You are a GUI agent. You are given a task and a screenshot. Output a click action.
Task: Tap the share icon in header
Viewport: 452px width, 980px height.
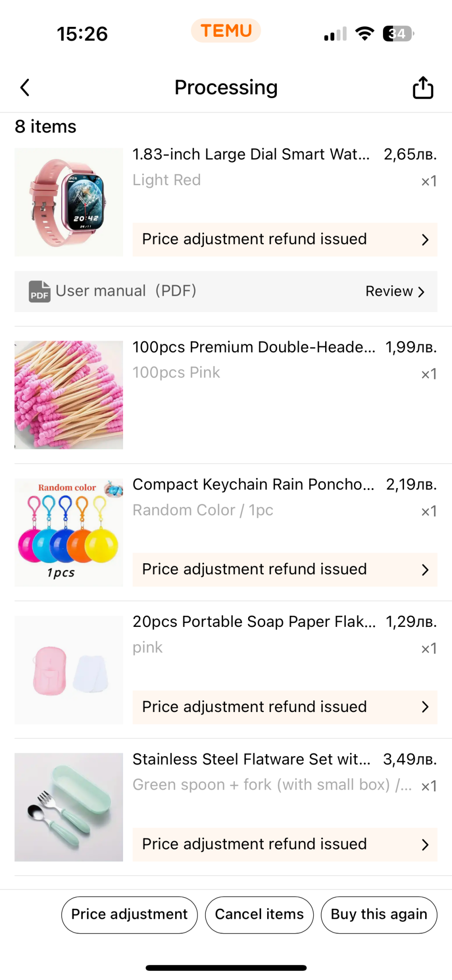[x=423, y=88]
